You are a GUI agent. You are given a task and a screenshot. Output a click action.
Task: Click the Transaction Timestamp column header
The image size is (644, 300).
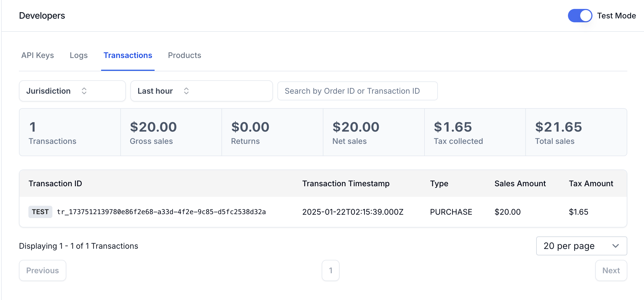pos(346,183)
